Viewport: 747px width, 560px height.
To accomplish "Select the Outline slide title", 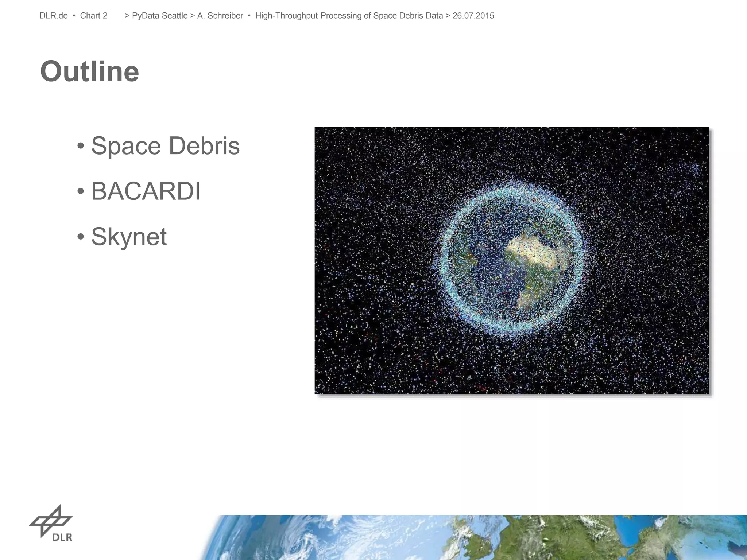I will pos(89,71).
